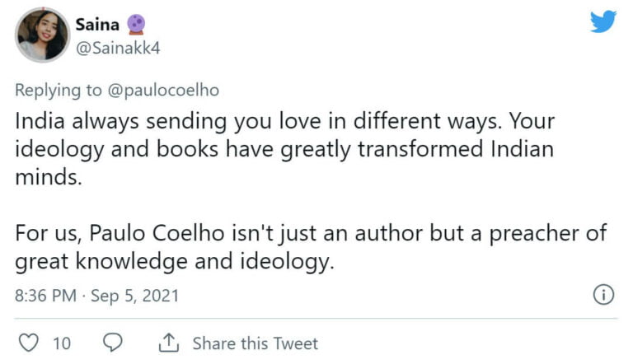The image size is (633, 364).
Task: Open Saina's profile picture
Action: tap(43, 35)
